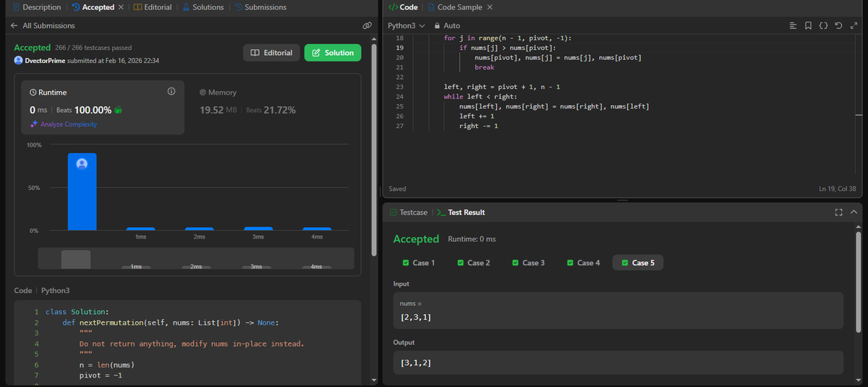Switch to the Description tab

(36, 7)
